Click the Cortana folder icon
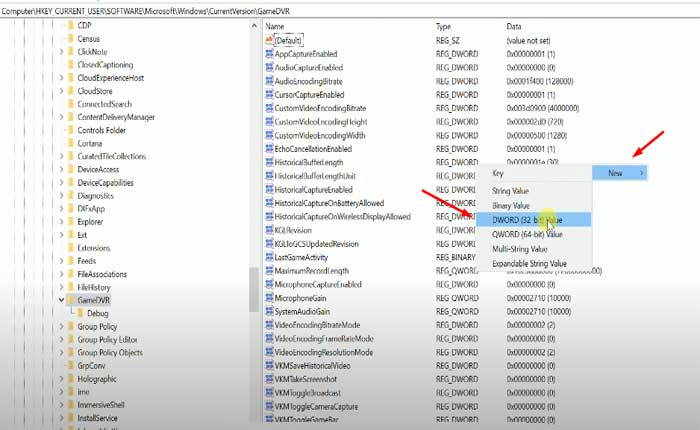This screenshot has height=430, width=700. click(71, 143)
